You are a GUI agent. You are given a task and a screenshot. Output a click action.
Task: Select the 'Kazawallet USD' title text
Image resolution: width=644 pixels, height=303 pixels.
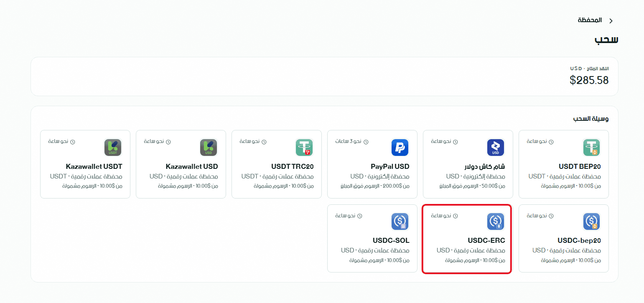pos(192,167)
